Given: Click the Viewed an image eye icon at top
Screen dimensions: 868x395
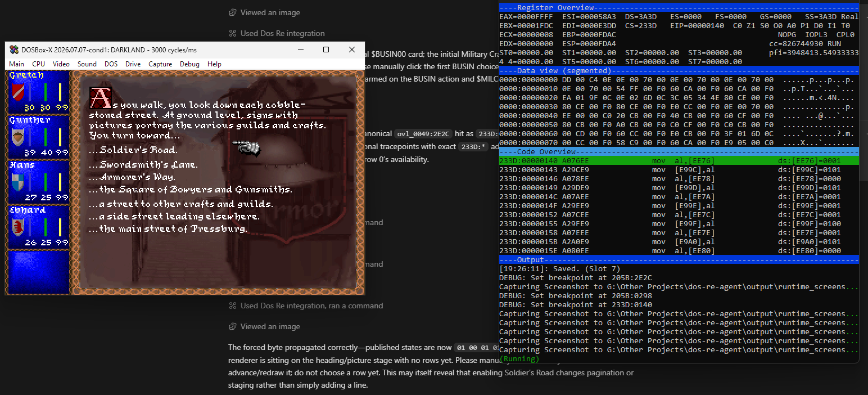Looking at the screenshot, I should click(233, 12).
